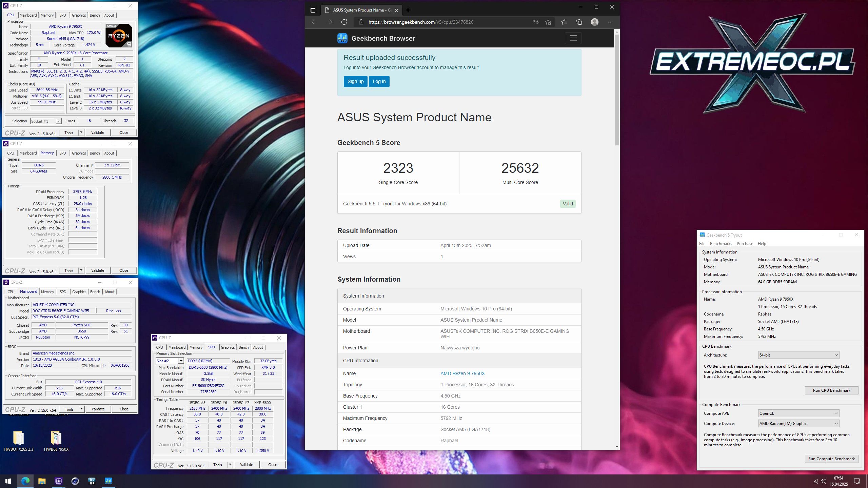Click the Valid badge in Geekbench result
The height and width of the screenshot is (488, 868).
(x=568, y=204)
